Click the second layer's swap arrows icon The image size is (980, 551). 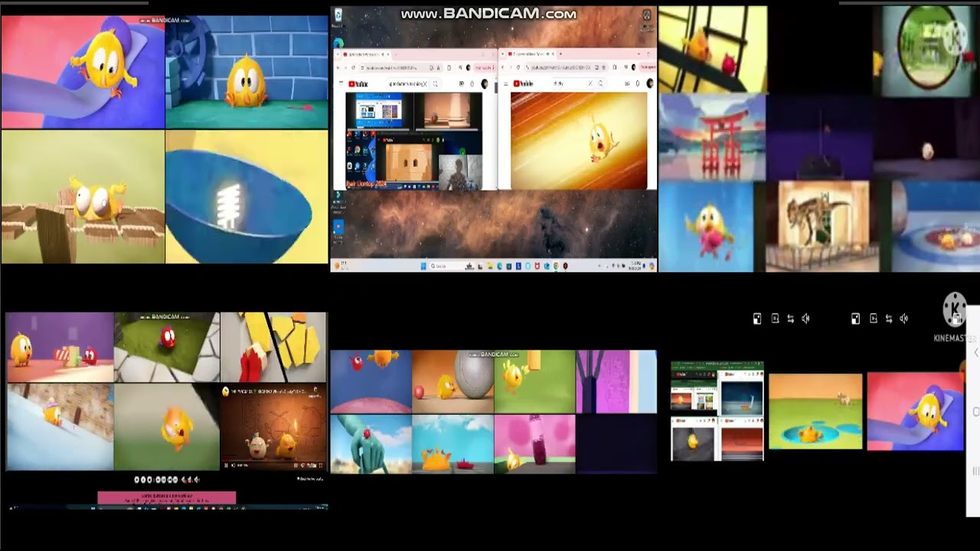(889, 318)
